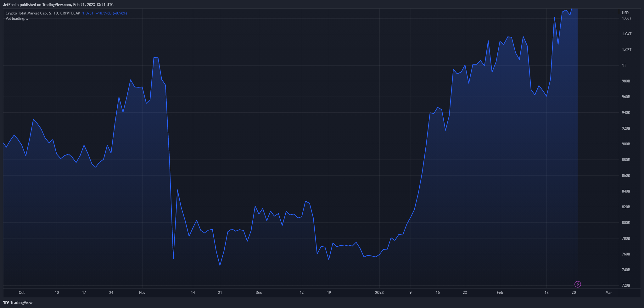Click the Feb label on time axis

click(500, 293)
